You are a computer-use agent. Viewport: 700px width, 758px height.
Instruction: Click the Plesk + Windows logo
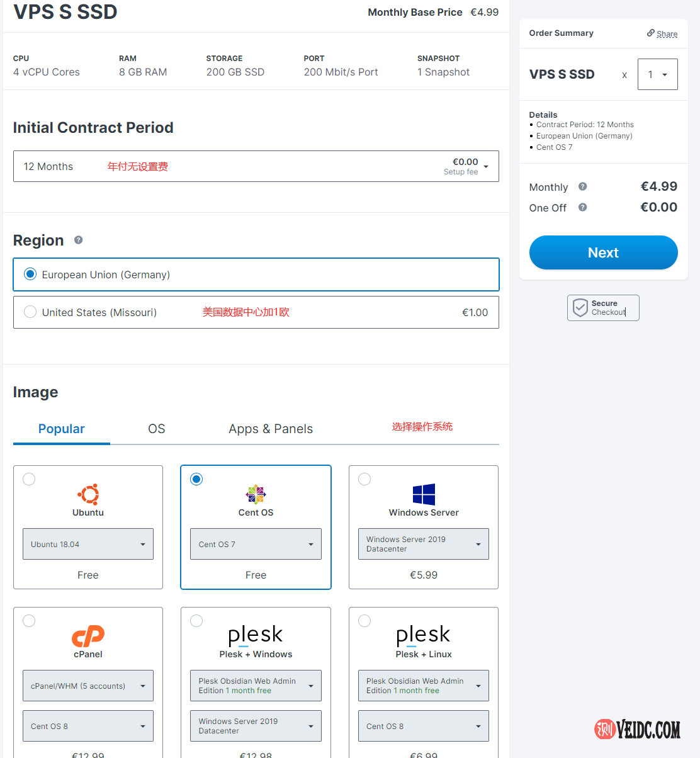click(x=256, y=635)
